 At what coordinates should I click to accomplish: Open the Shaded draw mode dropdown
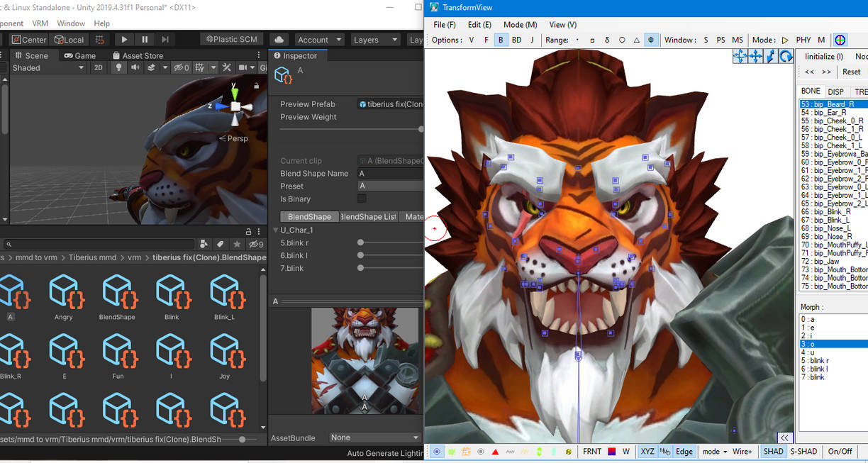[x=48, y=67]
